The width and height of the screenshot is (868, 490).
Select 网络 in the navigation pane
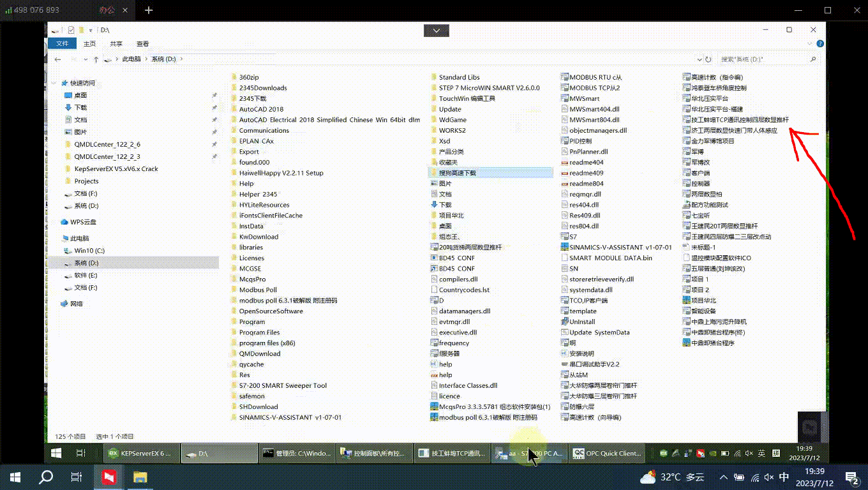point(76,304)
